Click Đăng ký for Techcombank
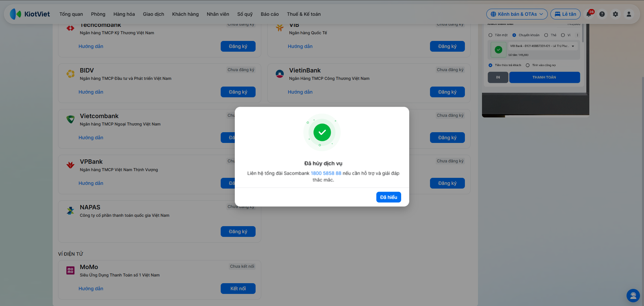This screenshot has height=306, width=644. pyautogui.click(x=238, y=46)
